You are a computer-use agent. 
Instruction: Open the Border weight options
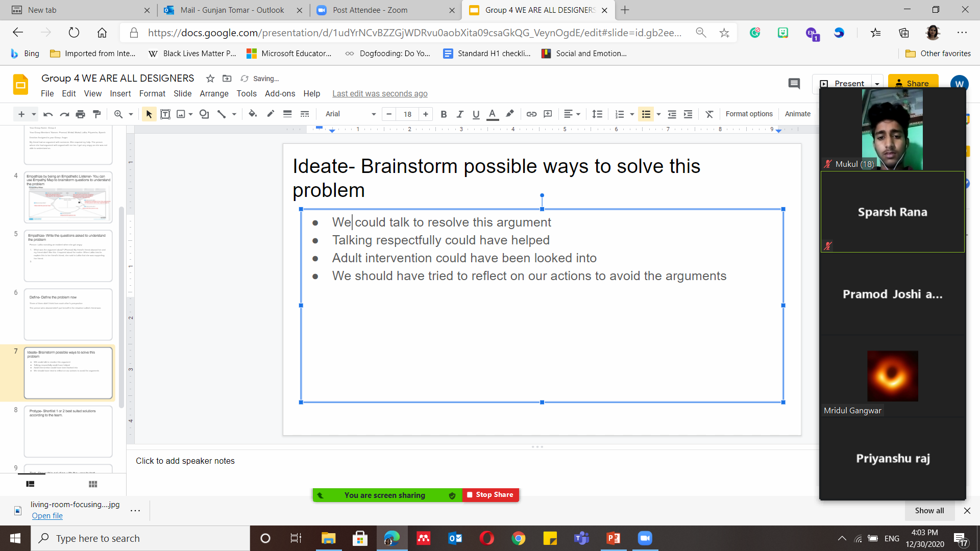click(287, 114)
